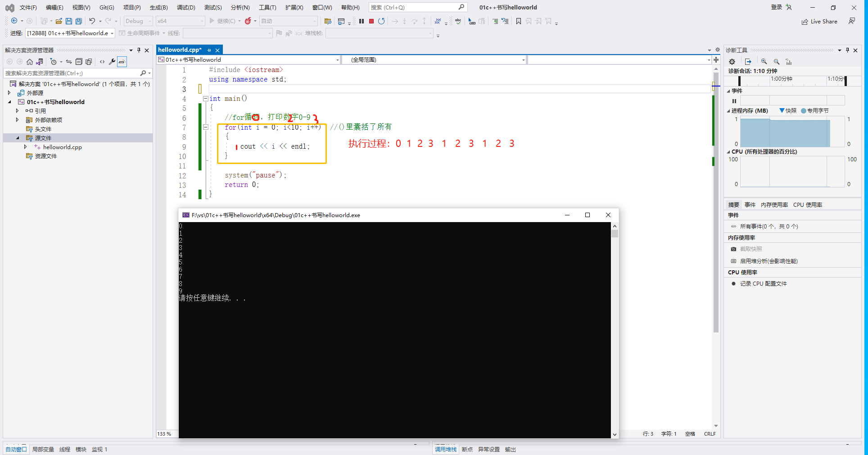Image resolution: width=868 pixels, height=455 pixels.
Task: Open the process selector dropdown
Action: tap(70, 33)
